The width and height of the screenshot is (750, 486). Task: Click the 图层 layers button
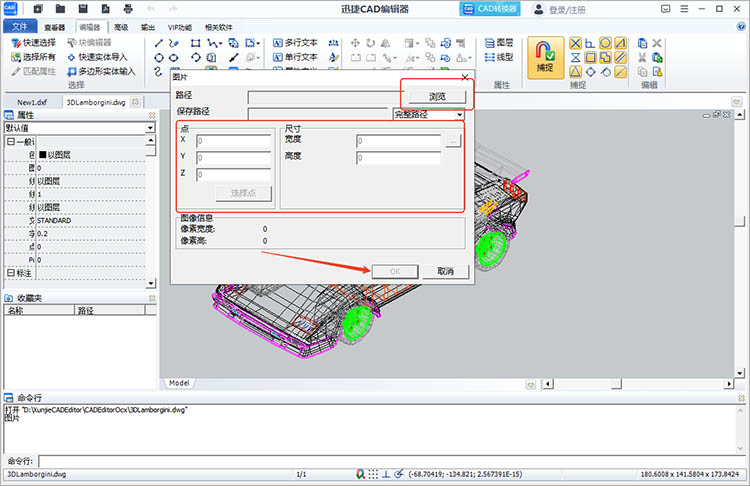point(499,43)
